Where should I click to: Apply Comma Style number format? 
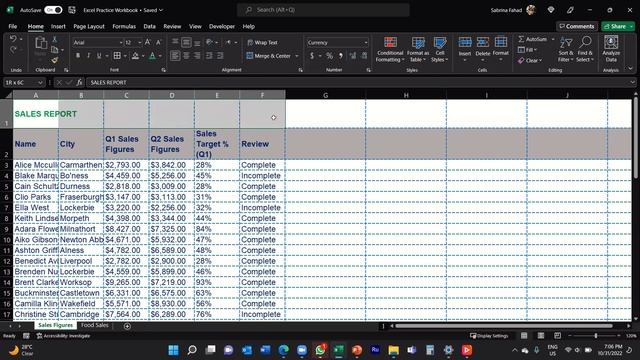340,56
